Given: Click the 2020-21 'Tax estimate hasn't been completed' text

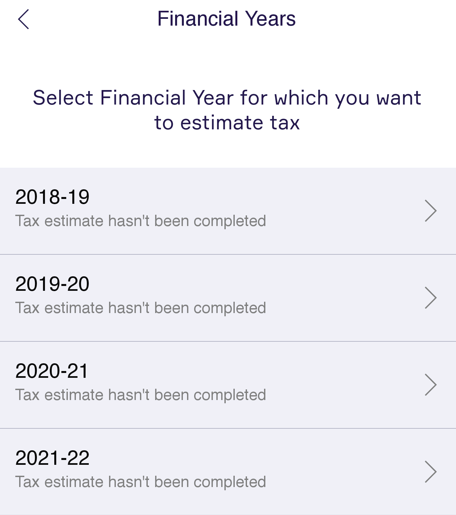Looking at the screenshot, I should pyautogui.click(x=141, y=395).
